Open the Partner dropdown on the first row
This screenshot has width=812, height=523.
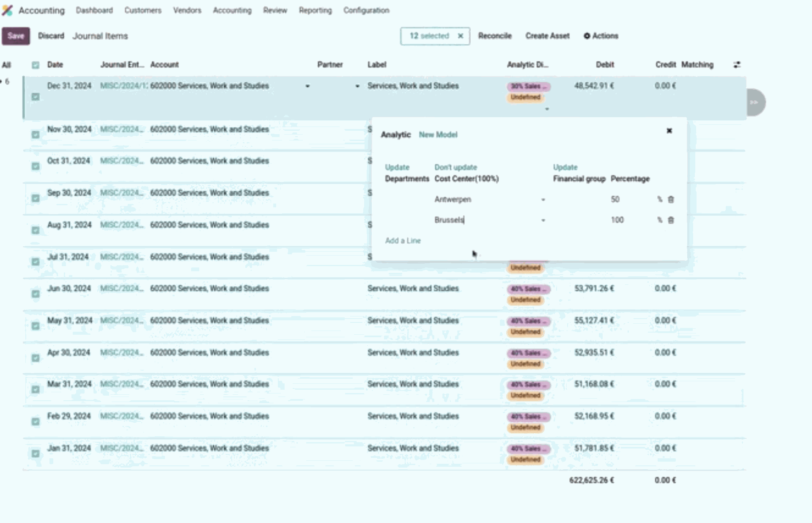click(307, 86)
